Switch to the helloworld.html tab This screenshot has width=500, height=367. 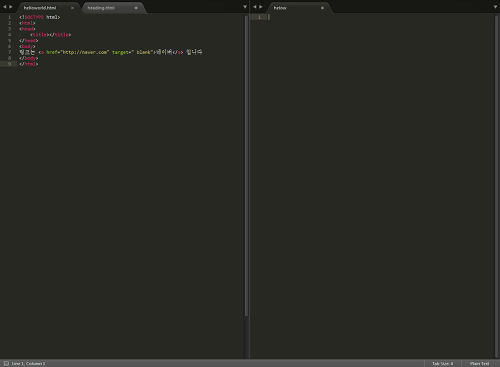40,8
